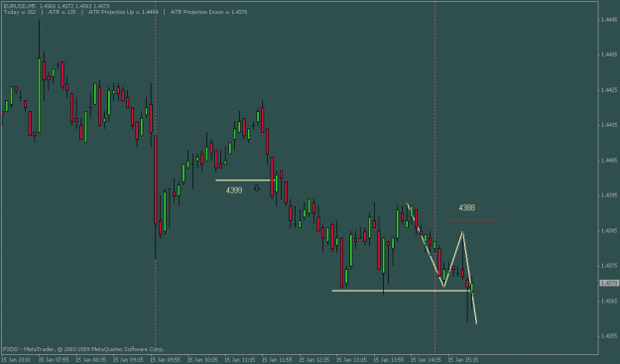Click the 4399 price label

[234, 190]
